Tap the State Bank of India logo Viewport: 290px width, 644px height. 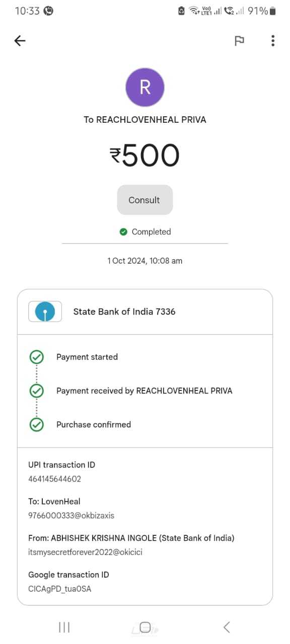pos(45,311)
